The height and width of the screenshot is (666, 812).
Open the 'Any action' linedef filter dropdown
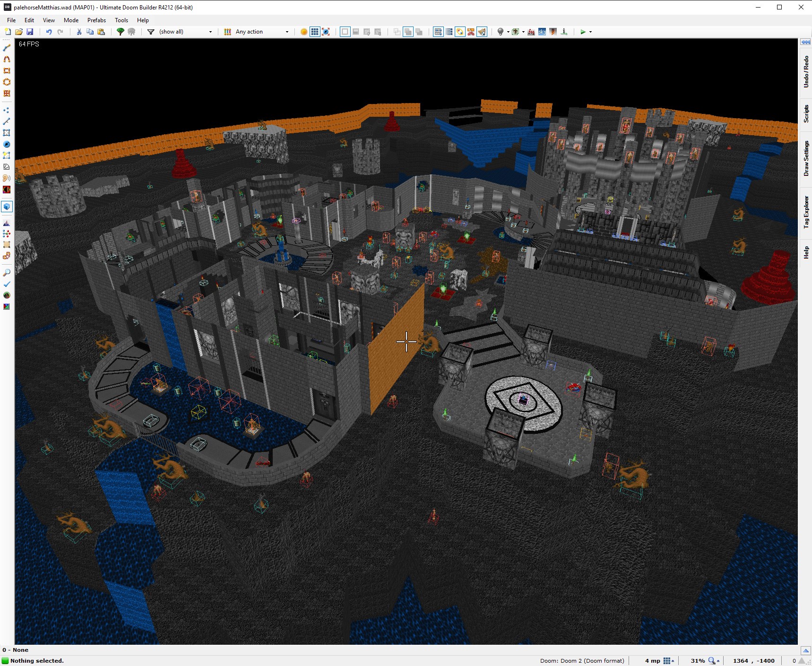[x=261, y=32]
